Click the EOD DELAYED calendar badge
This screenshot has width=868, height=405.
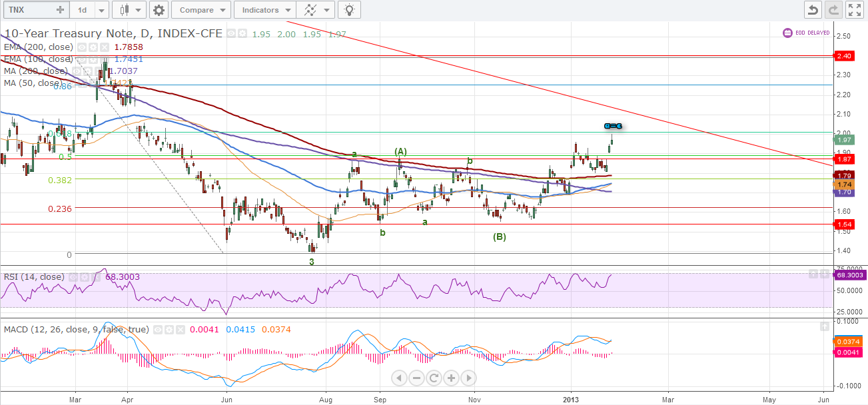click(806, 32)
